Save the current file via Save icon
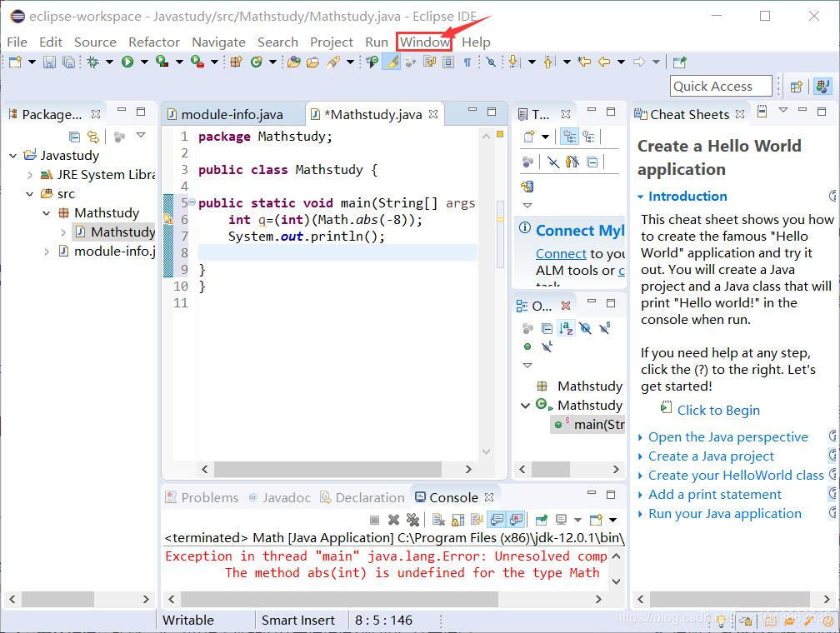 tap(50, 62)
